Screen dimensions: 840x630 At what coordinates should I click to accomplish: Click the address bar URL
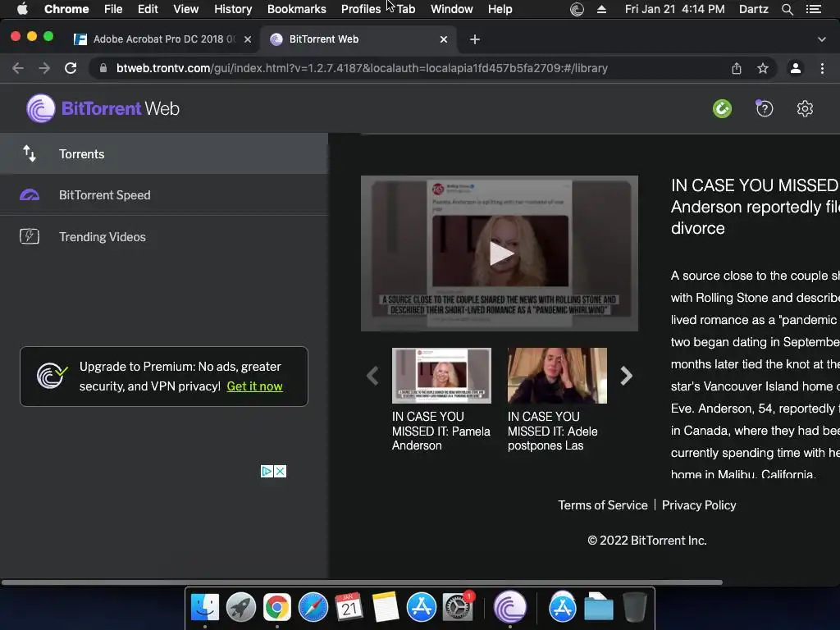pos(362,68)
